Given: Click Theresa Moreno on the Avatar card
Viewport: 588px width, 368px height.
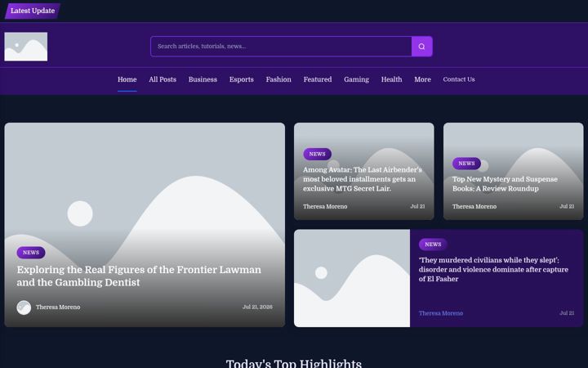Looking at the screenshot, I should click(325, 207).
